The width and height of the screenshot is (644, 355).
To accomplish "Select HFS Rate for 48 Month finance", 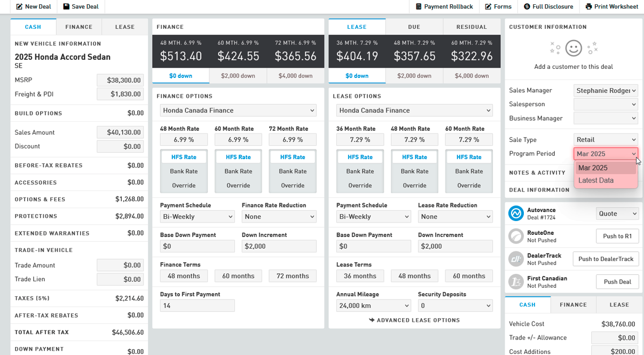I will point(184,157).
